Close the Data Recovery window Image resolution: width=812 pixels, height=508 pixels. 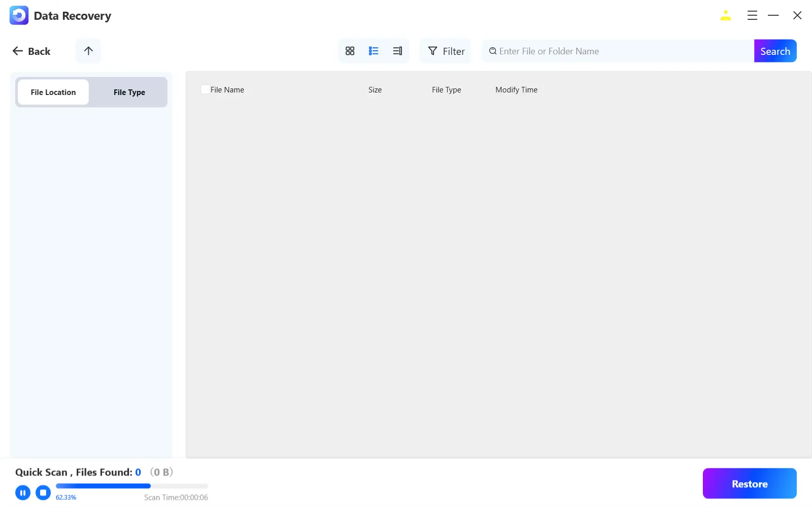coord(797,16)
